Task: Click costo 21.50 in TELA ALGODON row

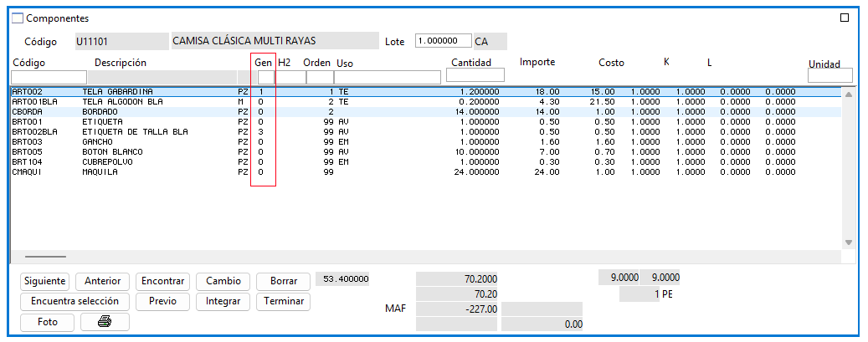Action: coord(603,102)
